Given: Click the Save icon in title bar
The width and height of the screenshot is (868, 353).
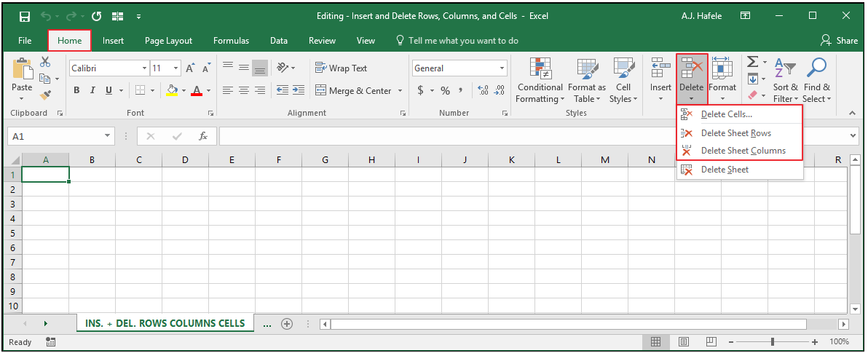Looking at the screenshot, I should pos(25,17).
